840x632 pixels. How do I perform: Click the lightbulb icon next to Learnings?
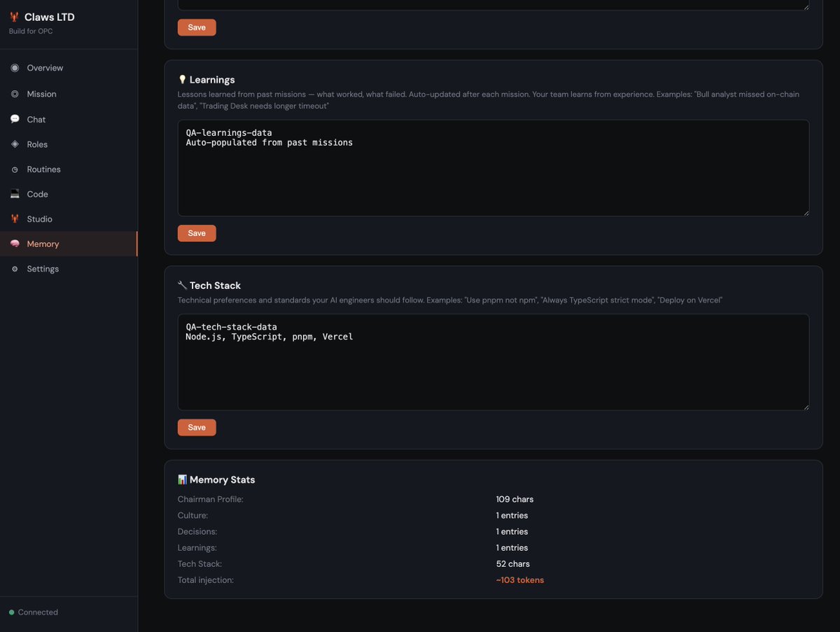coord(182,80)
